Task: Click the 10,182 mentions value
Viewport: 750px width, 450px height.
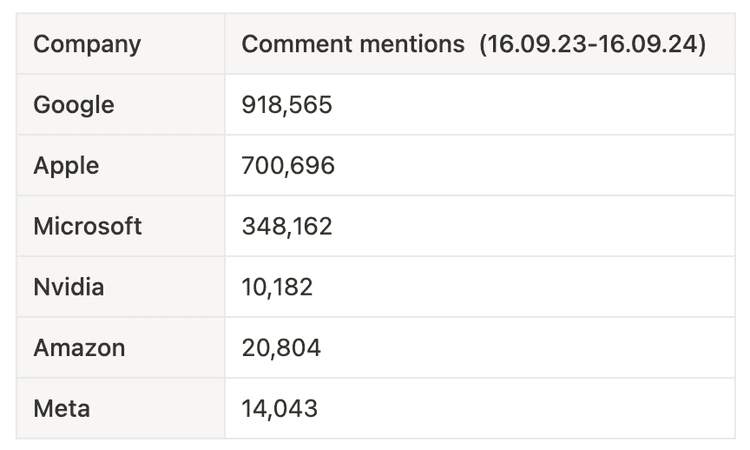Action: pos(277,287)
